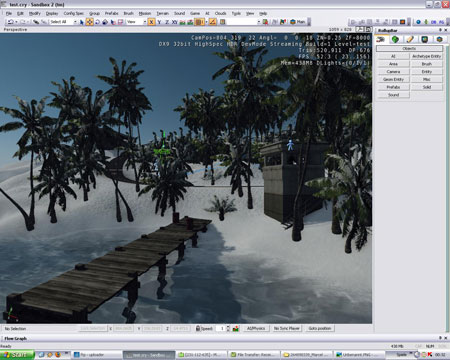Click the blue globe icon in top-right toolbar
Screen dimensions: 450x360
418,22
